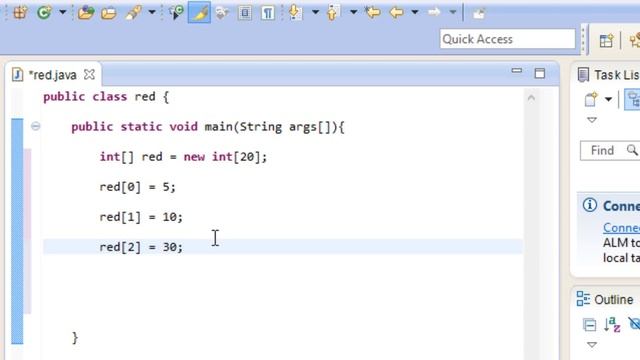
Task: Click the Connect Mylyn info icon
Action: [x=590, y=205]
